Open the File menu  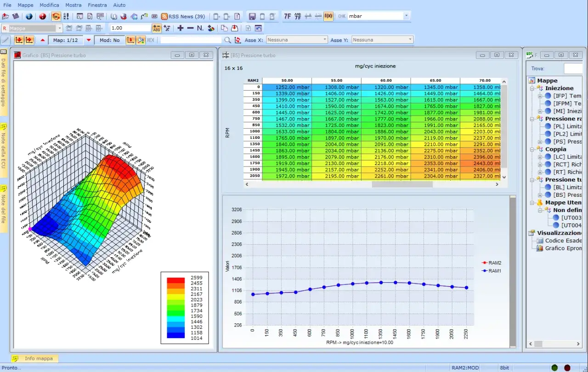pyautogui.click(x=7, y=5)
